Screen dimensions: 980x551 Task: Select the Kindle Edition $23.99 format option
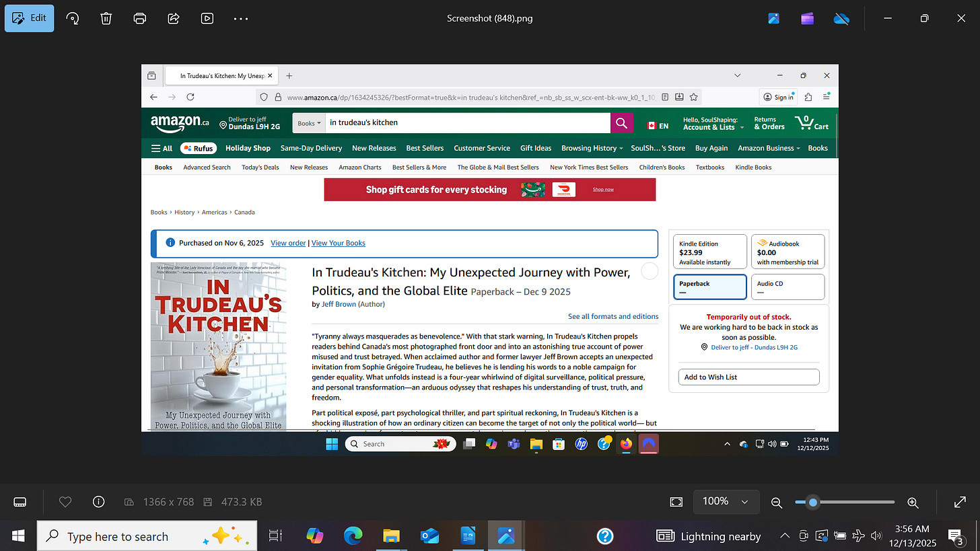click(710, 252)
